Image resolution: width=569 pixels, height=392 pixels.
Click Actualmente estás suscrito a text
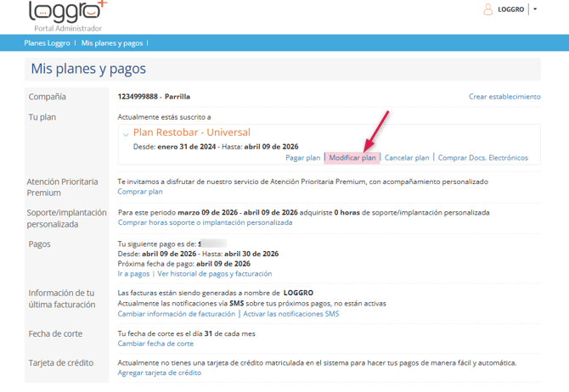coord(165,117)
